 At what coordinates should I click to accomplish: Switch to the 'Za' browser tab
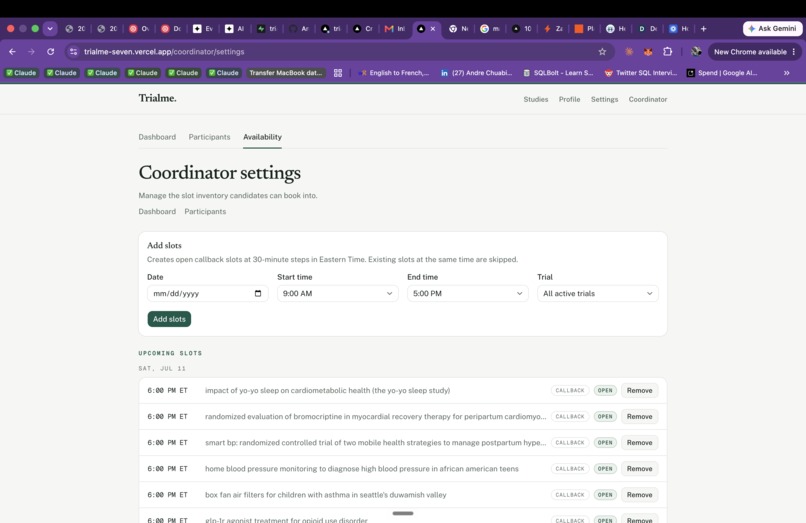(x=554, y=29)
